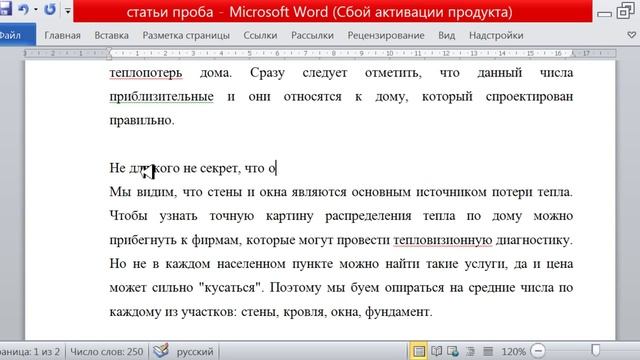Switch to the Вставка ribbon tab
The image size is (640, 360).
(x=111, y=36)
